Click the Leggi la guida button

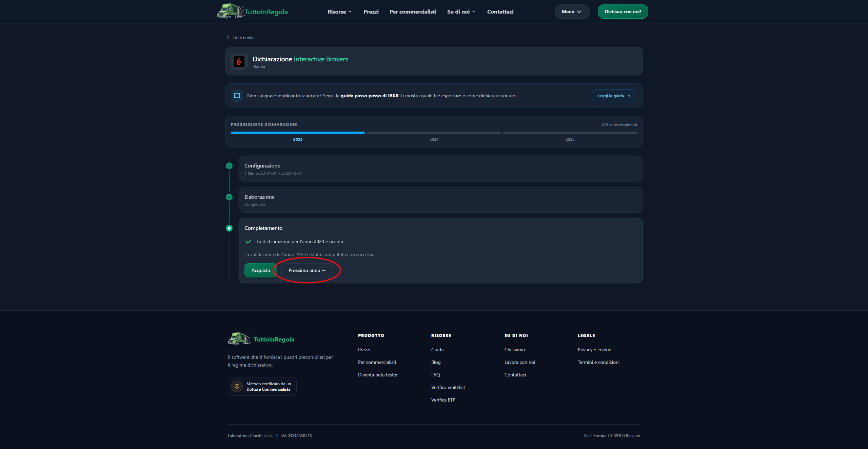click(614, 96)
